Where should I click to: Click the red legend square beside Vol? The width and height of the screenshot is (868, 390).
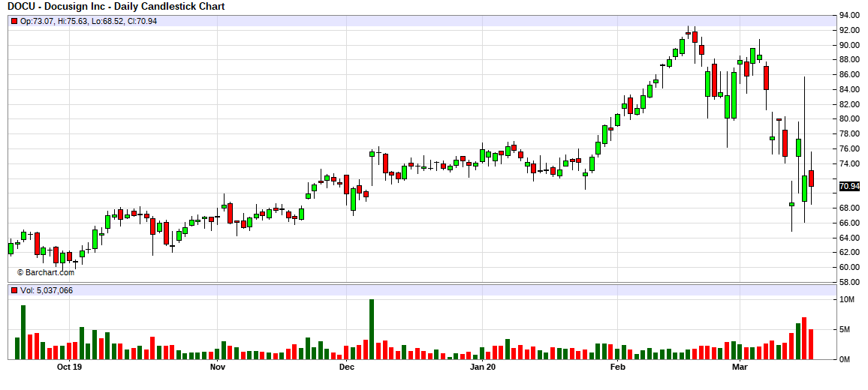pos(14,290)
